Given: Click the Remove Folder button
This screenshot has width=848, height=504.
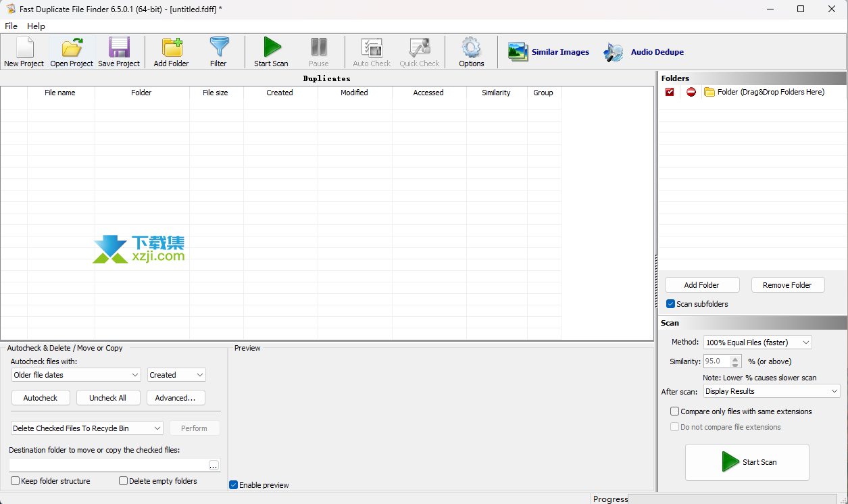Looking at the screenshot, I should tap(788, 285).
